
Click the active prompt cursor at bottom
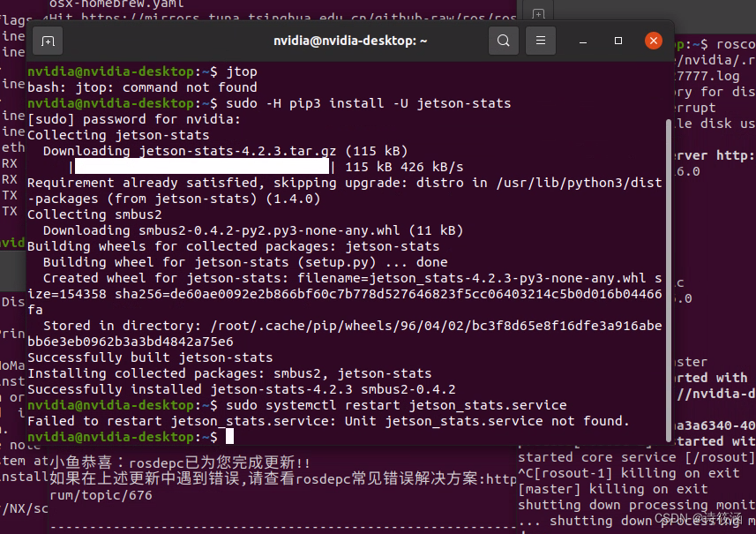(x=229, y=437)
